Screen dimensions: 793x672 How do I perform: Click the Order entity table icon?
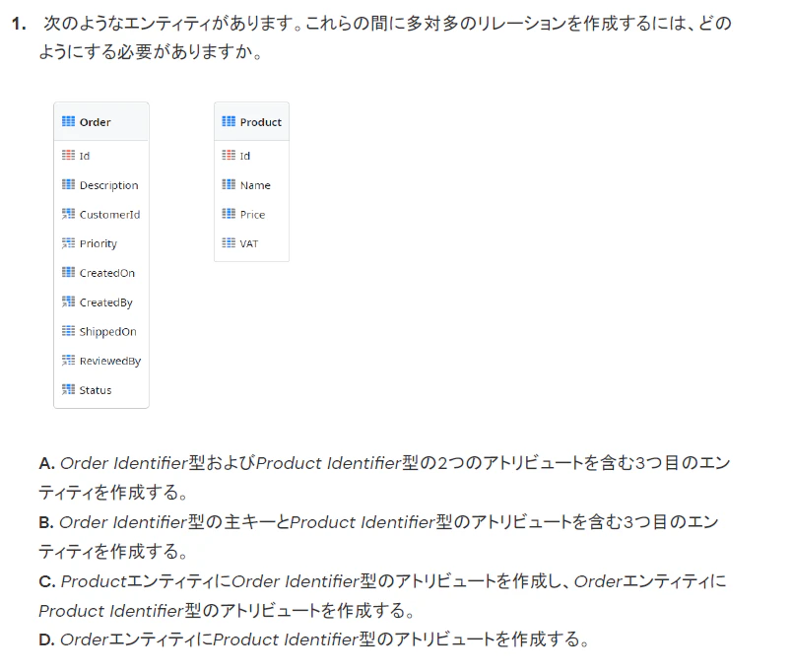tap(68, 121)
